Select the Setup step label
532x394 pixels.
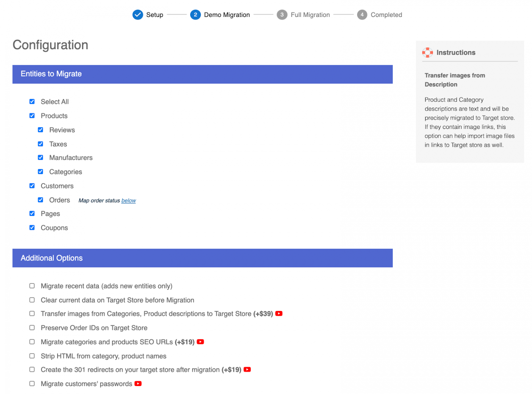tap(155, 15)
